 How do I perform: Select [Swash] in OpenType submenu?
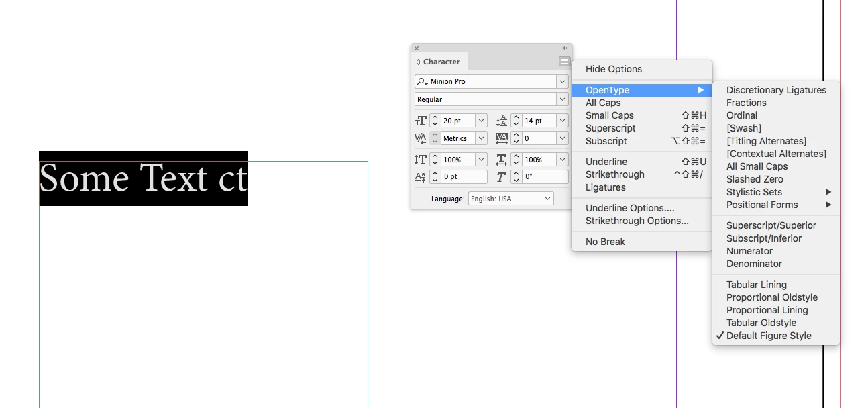(775, 128)
